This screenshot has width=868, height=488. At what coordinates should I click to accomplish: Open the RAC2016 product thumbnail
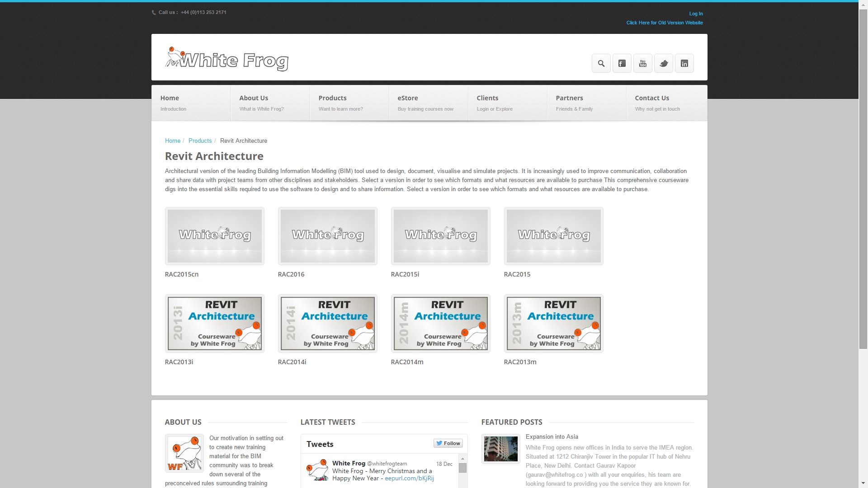328,236
